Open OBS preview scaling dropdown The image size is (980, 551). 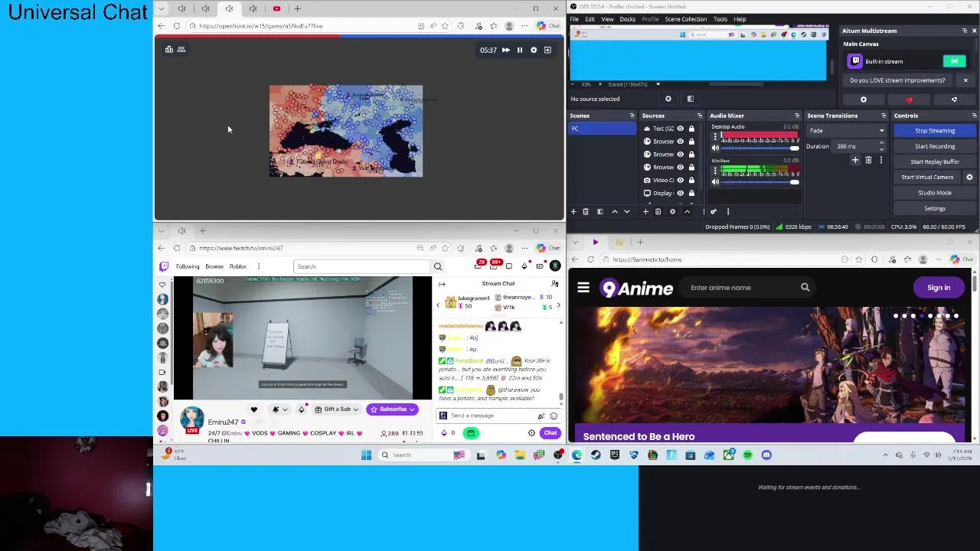tap(658, 84)
